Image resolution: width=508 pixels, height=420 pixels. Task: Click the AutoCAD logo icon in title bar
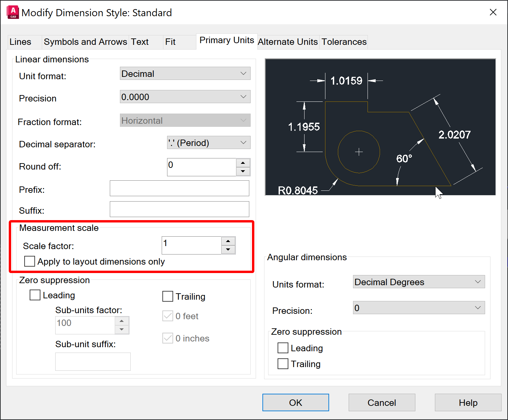[12, 12]
